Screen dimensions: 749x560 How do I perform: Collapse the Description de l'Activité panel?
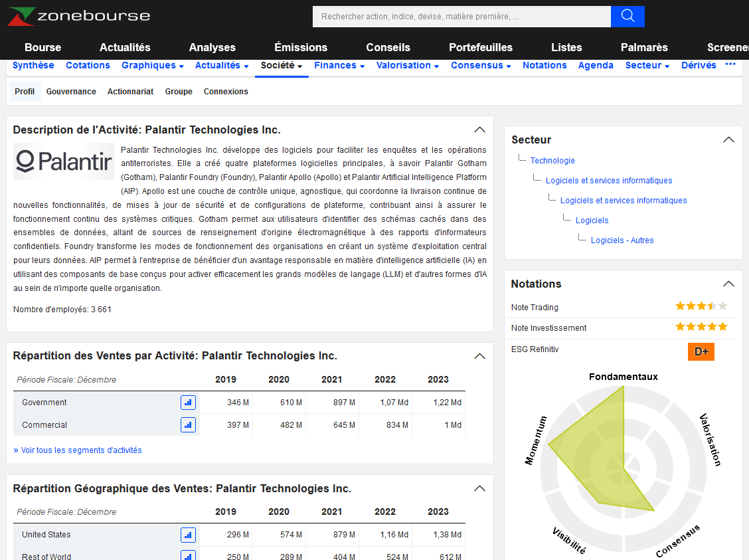(479, 130)
